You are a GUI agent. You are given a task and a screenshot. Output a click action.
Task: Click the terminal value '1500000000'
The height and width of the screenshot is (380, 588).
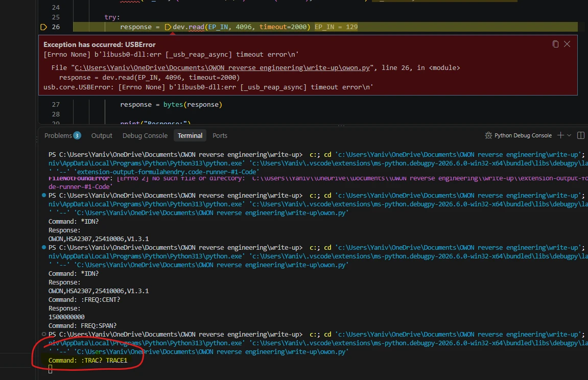(x=66, y=317)
